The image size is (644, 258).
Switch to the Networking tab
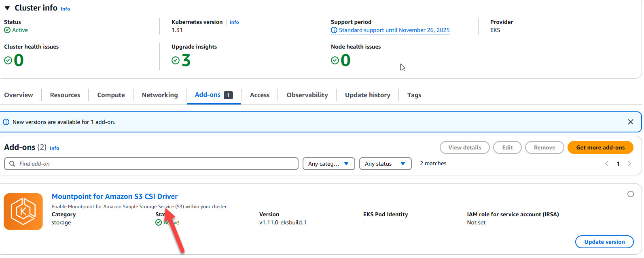pos(160,95)
